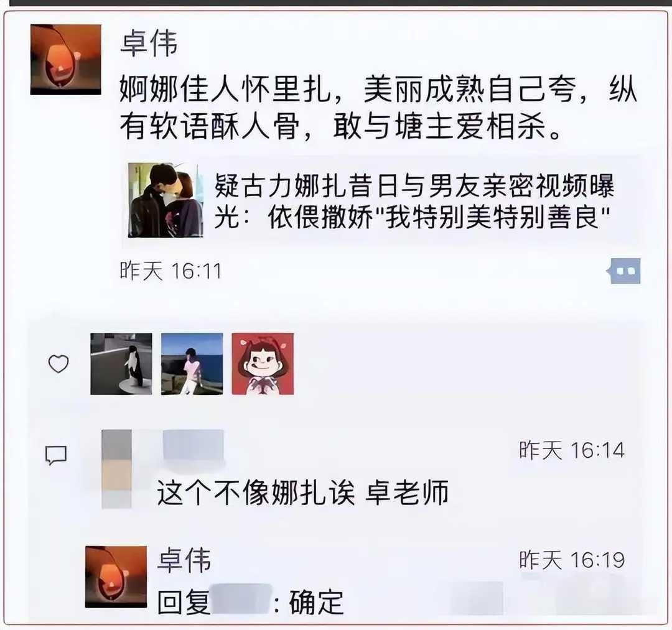
Task: Click the 卓伟 name at the post top
Action: pyautogui.click(x=149, y=43)
